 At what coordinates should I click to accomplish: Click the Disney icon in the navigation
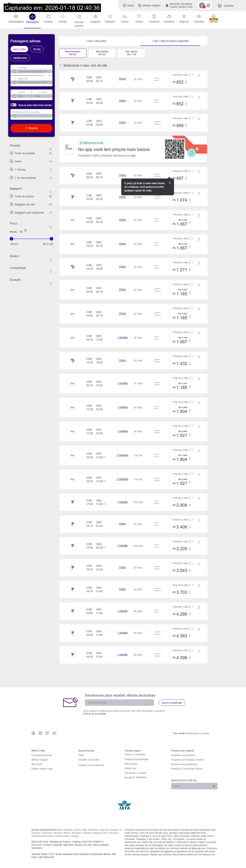coord(139,17)
